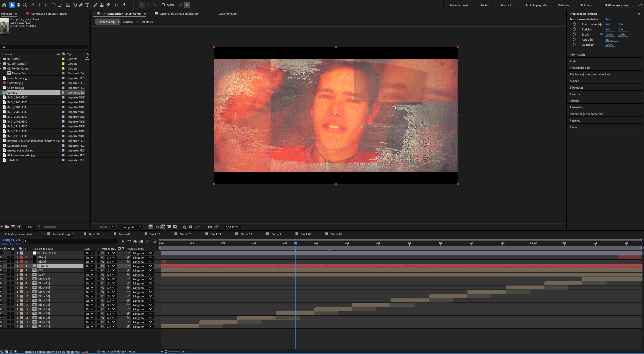The height and width of the screenshot is (354, 644).
Task: Toggle visibility of Block 01 layer
Action: pos(1,326)
